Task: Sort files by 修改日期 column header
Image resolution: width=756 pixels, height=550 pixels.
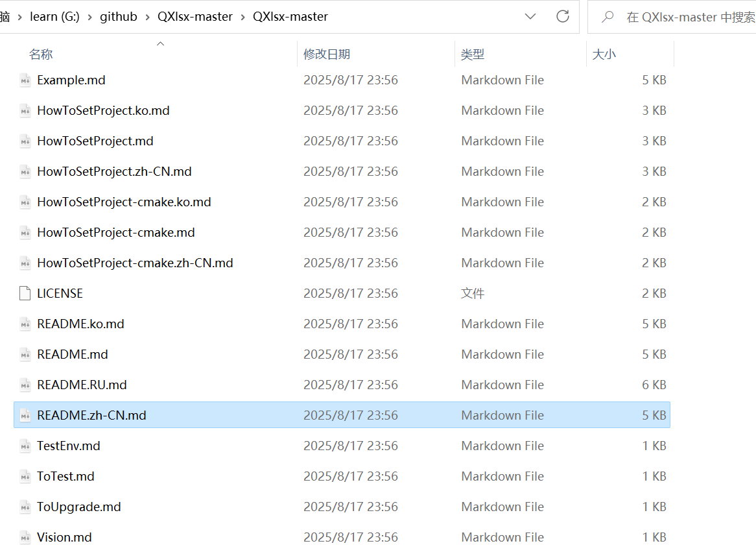Action: [327, 54]
